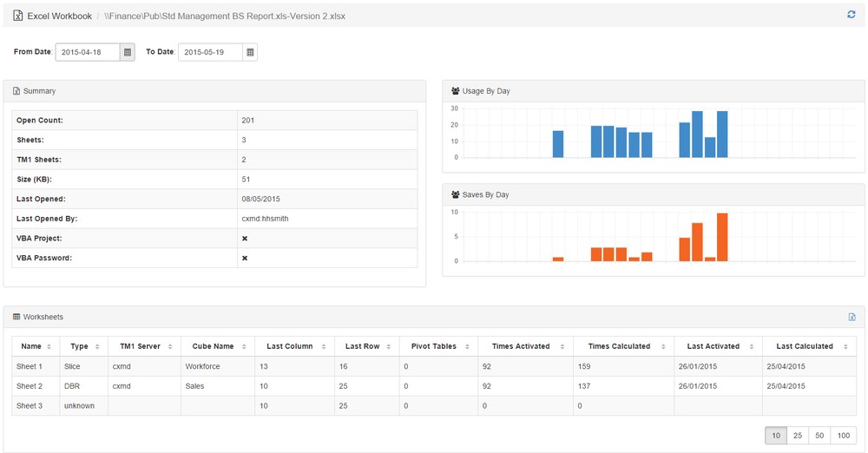The image size is (868, 453).
Task: Click the Excel Workbook icon in header
Action: pos(17,16)
